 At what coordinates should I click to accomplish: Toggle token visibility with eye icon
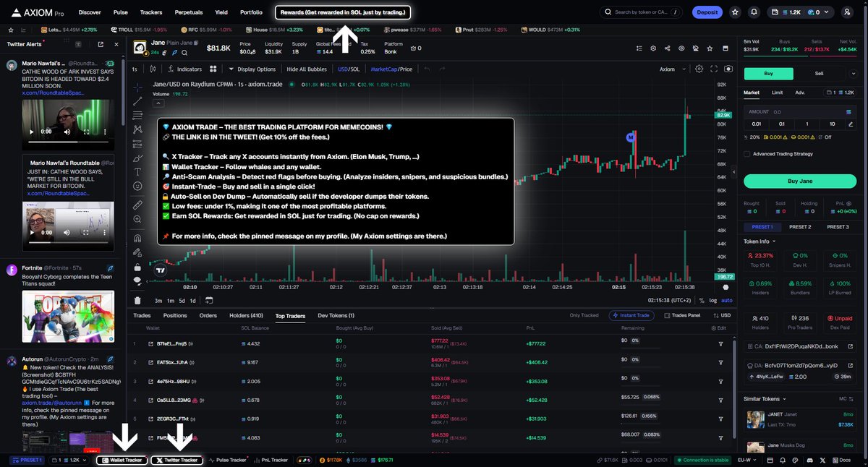[x=681, y=48]
